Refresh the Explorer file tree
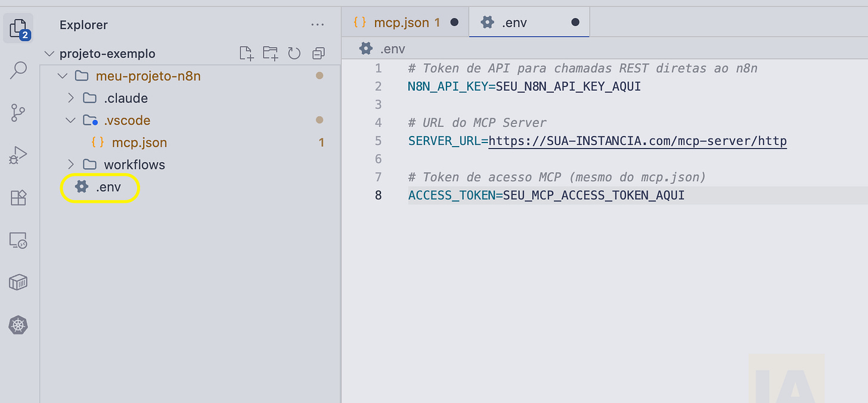This screenshot has height=403, width=868. 294,54
